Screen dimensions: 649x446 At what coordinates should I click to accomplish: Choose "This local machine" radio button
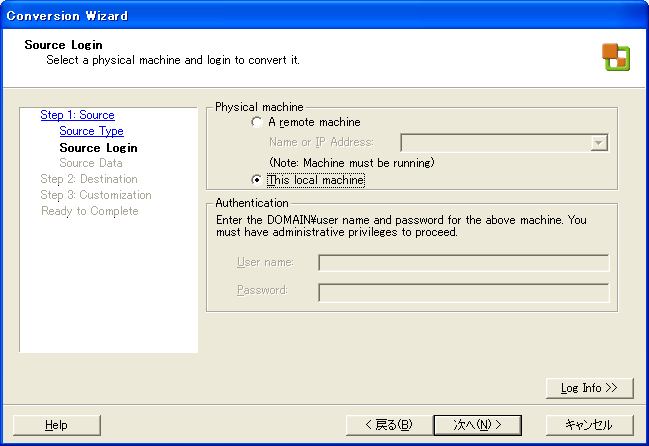click(x=258, y=180)
